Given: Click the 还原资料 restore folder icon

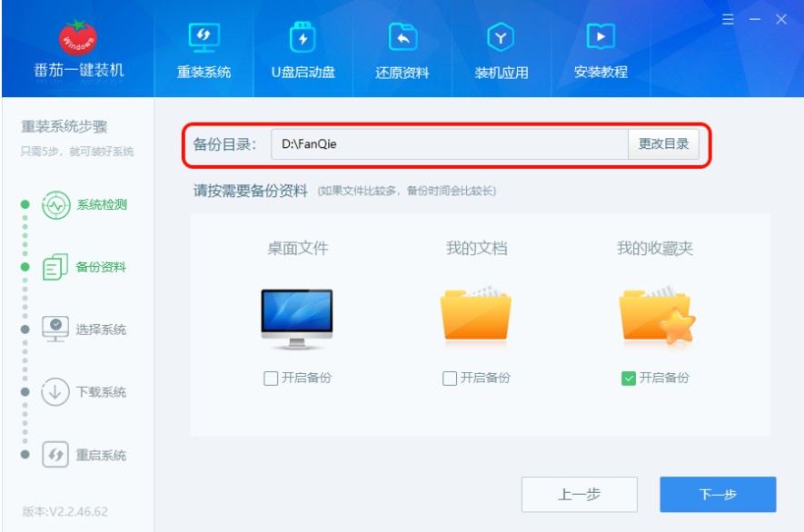Looking at the screenshot, I should point(402,37).
